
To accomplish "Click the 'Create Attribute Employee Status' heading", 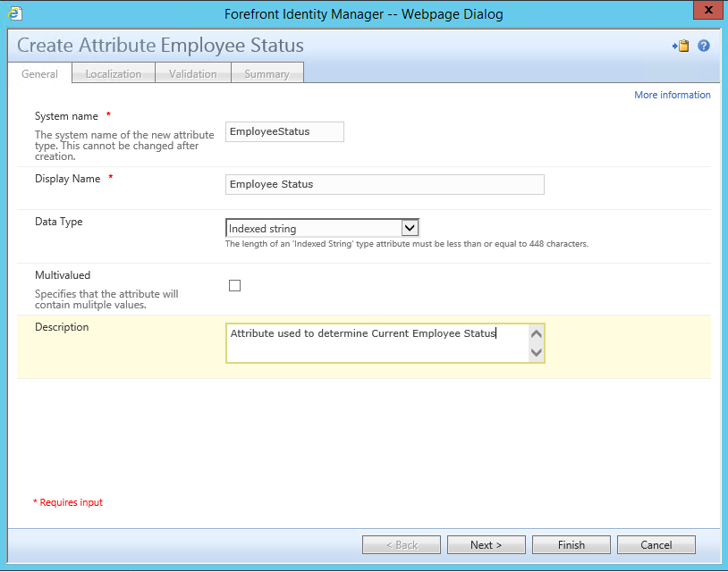I will (x=160, y=46).
